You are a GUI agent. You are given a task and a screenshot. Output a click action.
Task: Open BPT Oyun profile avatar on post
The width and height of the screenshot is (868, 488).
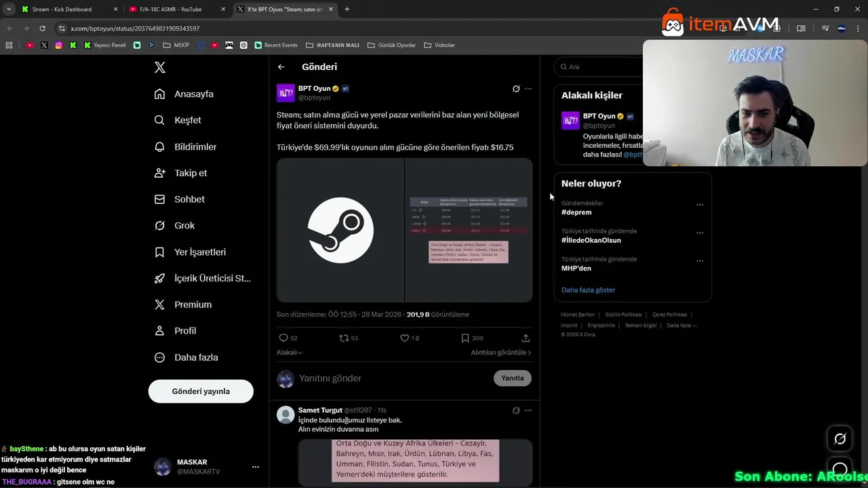coord(285,93)
